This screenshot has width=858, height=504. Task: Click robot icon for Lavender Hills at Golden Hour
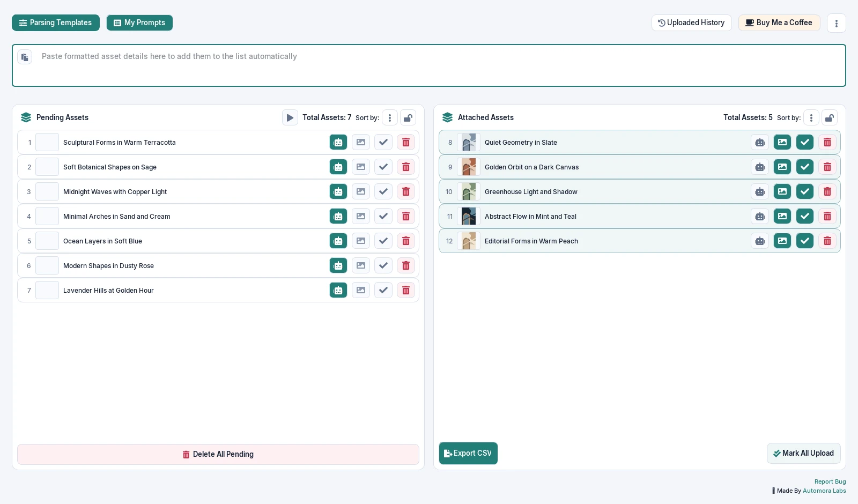pyautogui.click(x=338, y=290)
